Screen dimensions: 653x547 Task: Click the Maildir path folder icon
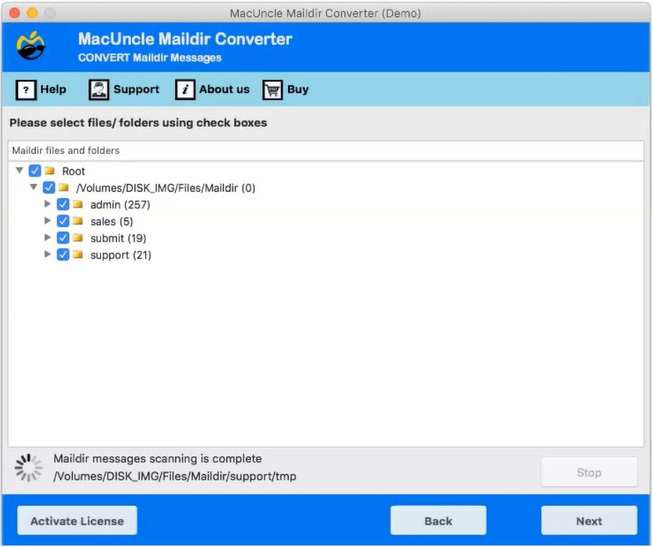click(x=64, y=187)
